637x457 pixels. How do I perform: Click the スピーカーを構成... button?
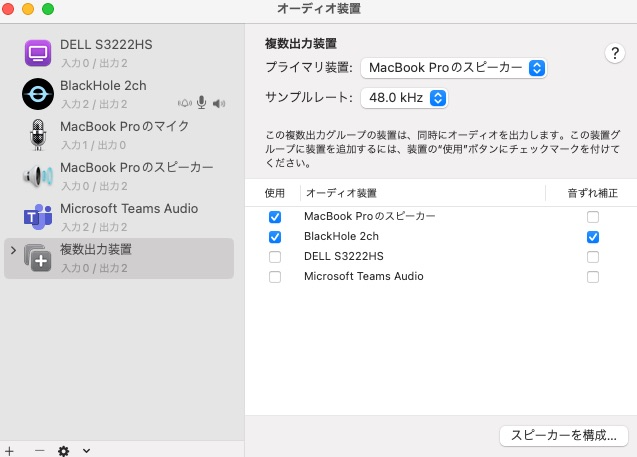[564, 435]
